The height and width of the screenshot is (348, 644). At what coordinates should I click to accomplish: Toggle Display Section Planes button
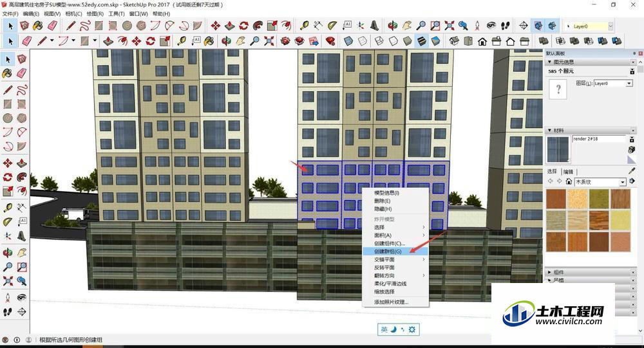click(538, 26)
